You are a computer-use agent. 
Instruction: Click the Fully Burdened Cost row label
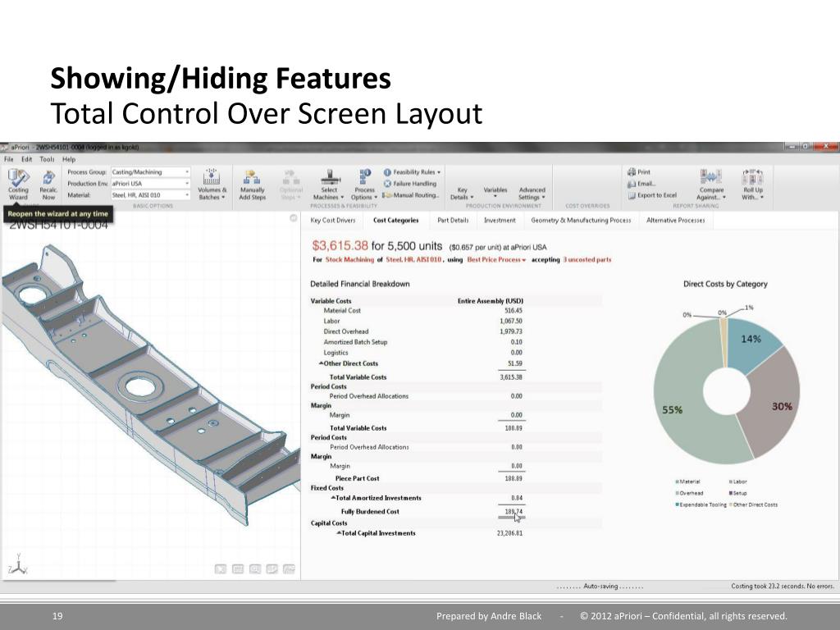pyautogui.click(x=370, y=512)
